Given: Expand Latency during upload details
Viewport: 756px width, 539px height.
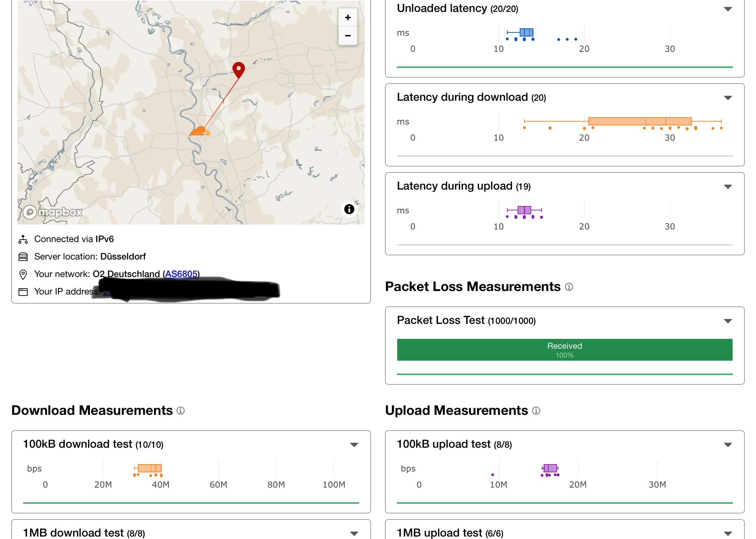Looking at the screenshot, I should [728, 187].
